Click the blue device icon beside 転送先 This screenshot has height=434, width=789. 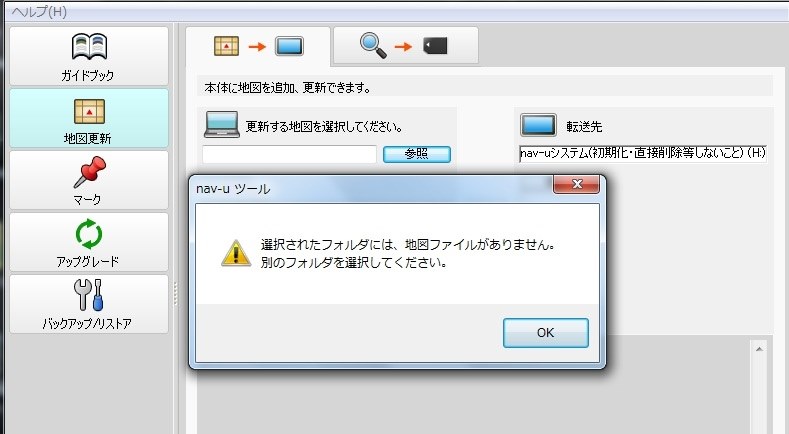538,125
